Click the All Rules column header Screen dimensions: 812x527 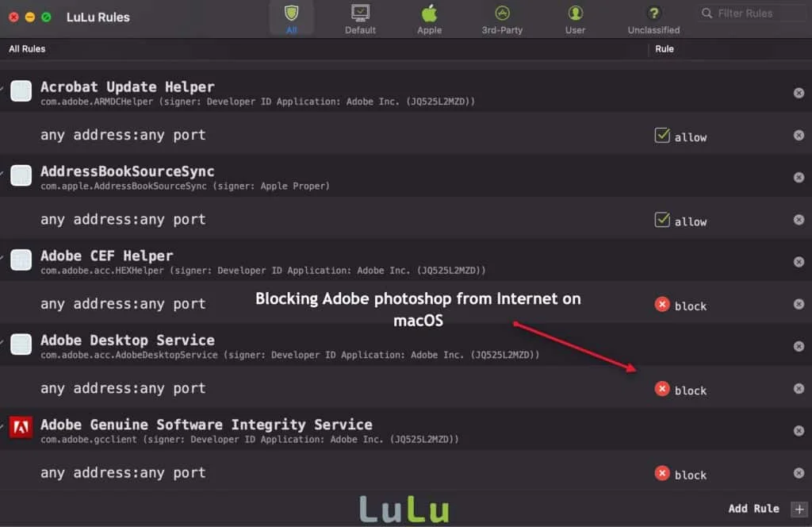tap(27, 48)
